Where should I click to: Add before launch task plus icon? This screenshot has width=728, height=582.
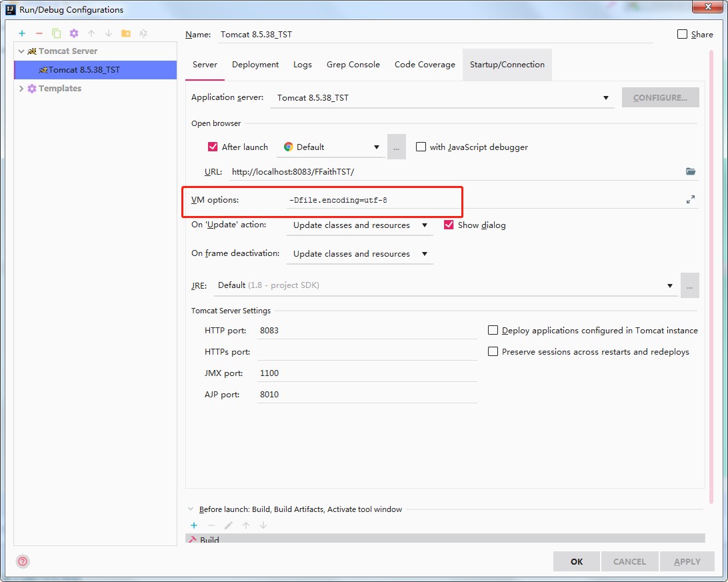(194, 525)
